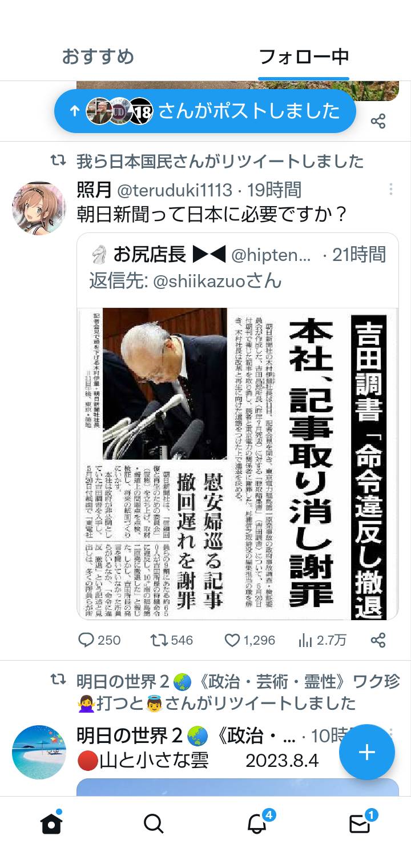Image resolution: width=411 pixels, height=868 pixels.
Task: Like the tweet with 1,296 hearts
Action: (x=232, y=640)
